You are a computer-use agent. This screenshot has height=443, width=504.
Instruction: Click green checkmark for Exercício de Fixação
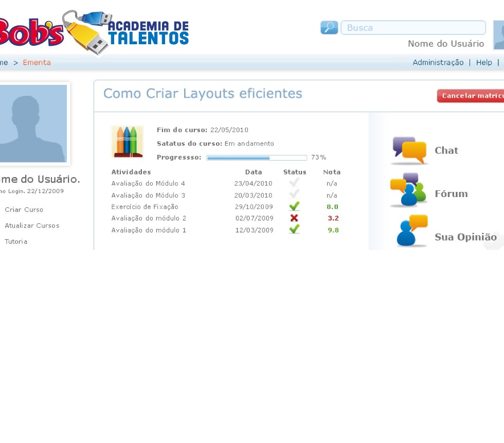pyautogui.click(x=294, y=207)
